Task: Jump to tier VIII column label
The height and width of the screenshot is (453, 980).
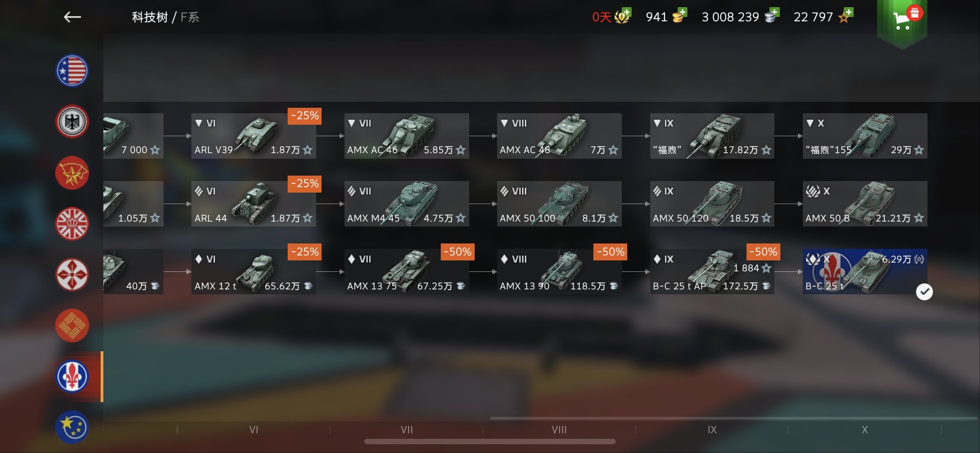Action: click(559, 430)
